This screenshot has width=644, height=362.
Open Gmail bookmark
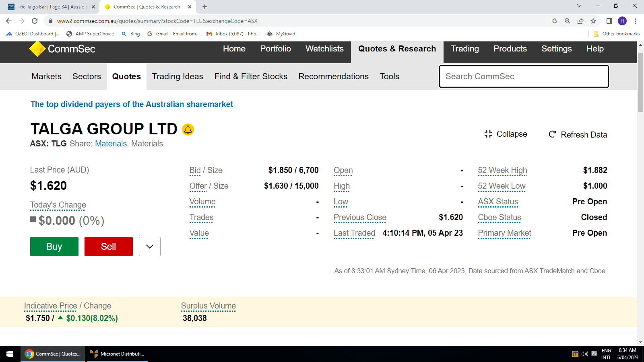coord(173,34)
